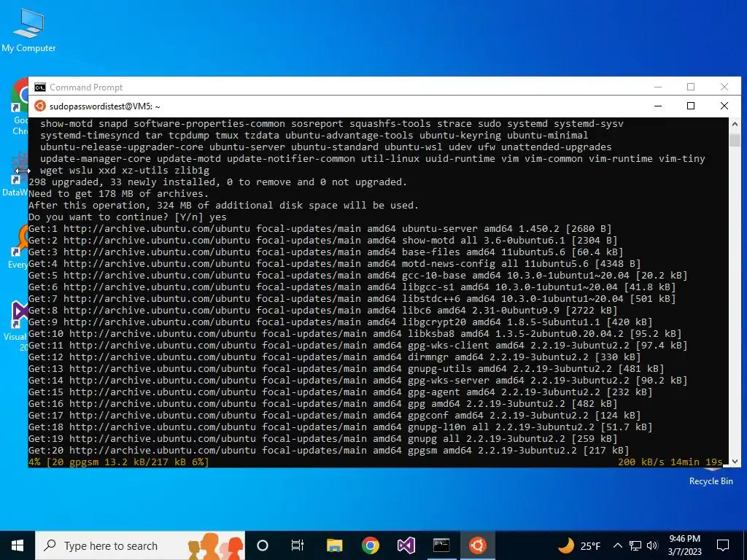Viewport: 747px width, 560px height.
Task: Click the 'Need to get 178 MB of archives.' line
Action: 119,194
